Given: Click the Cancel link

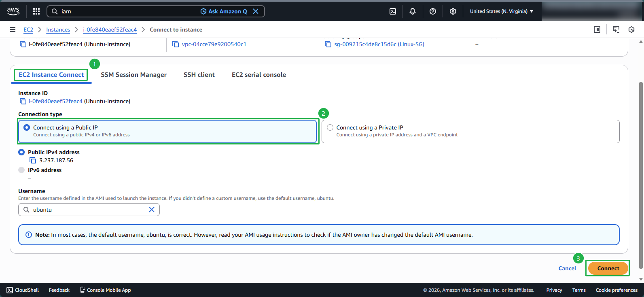Looking at the screenshot, I should pyautogui.click(x=567, y=268).
